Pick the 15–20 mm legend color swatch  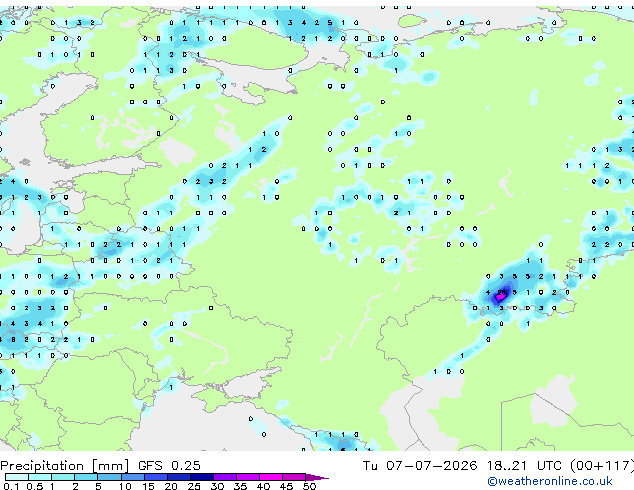pyautogui.click(x=155, y=477)
